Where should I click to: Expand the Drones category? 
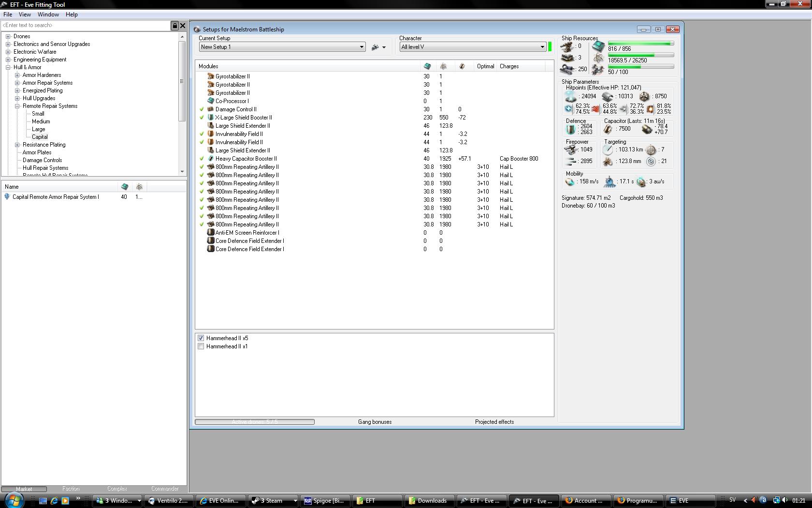tap(8, 36)
